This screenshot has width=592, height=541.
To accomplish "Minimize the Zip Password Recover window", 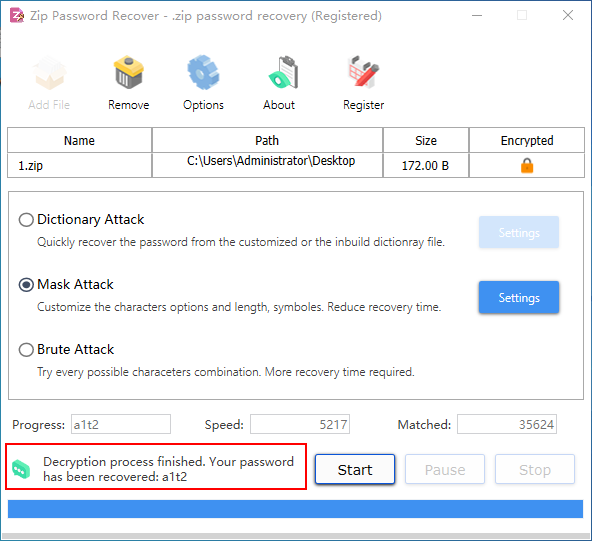I will [x=477, y=15].
